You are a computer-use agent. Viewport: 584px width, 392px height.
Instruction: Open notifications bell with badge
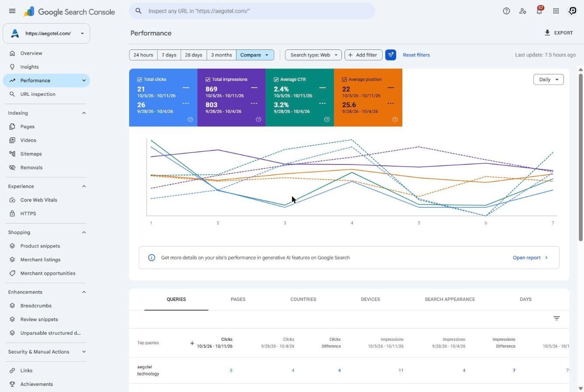point(539,10)
